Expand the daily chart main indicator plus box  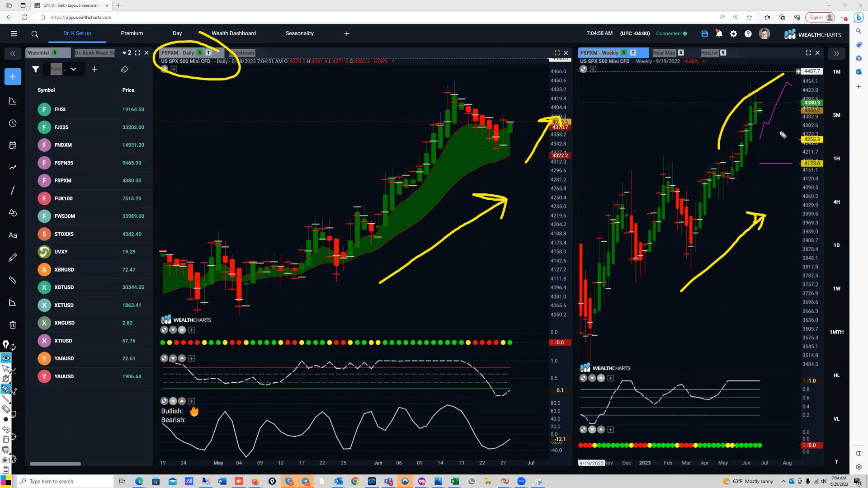[174, 69]
